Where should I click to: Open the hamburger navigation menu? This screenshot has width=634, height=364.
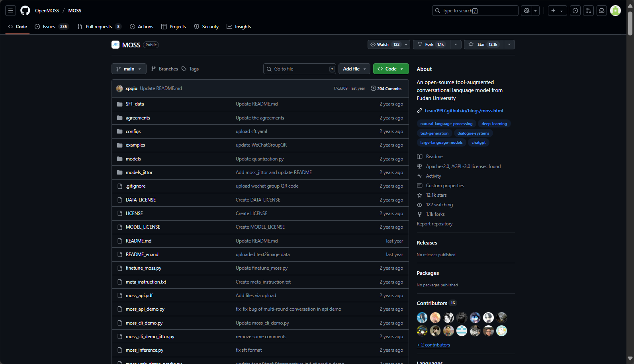(x=11, y=11)
